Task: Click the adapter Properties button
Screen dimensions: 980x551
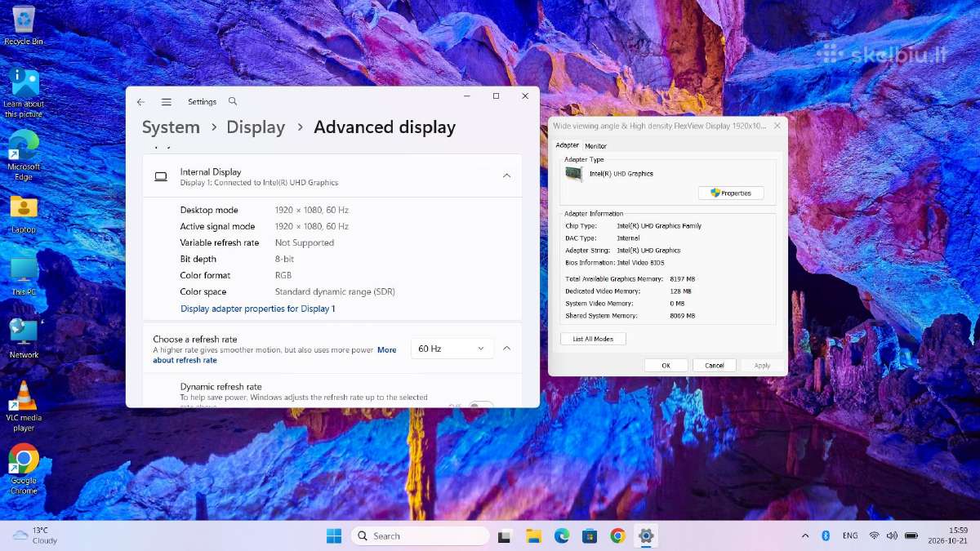Action: [x=731, y=193]
